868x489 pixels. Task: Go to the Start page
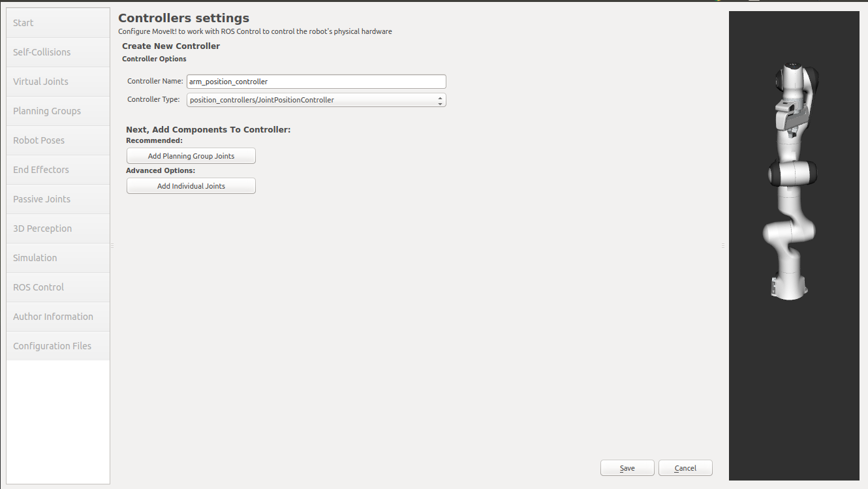[x=57, y=22]
